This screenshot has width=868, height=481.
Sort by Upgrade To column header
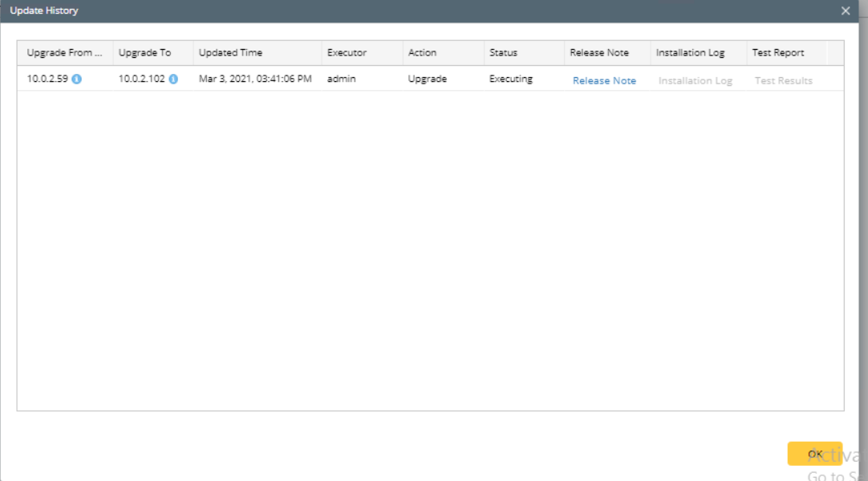pyautogui.click(x=153, y=53)
